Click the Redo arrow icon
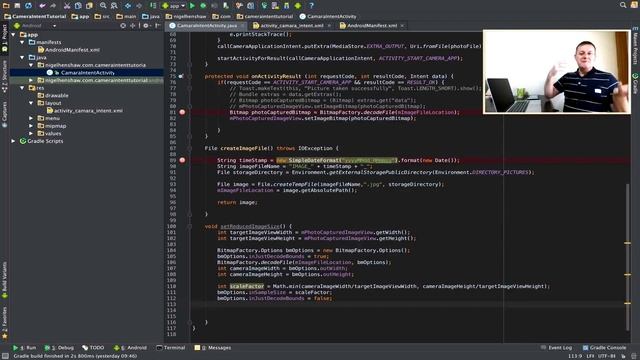 click(x=53, y=6)
